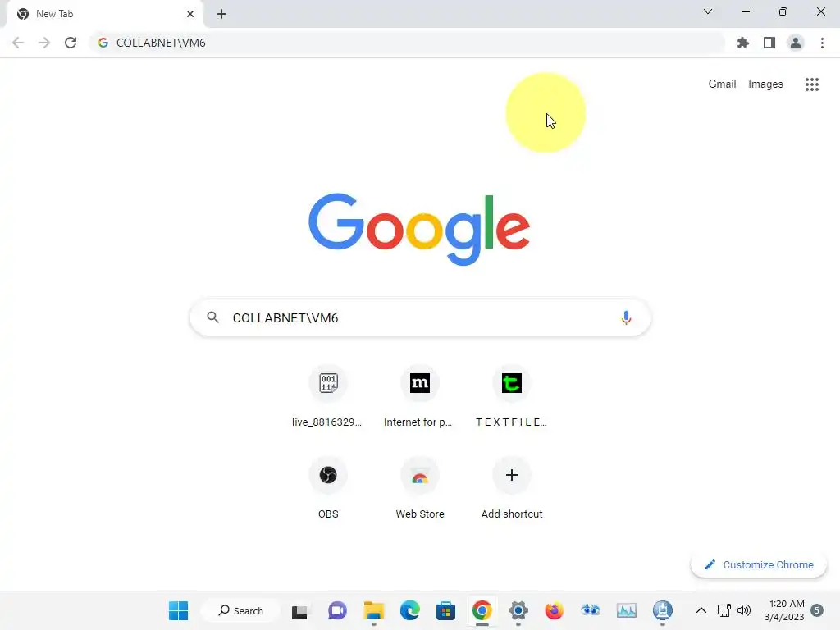Screen dimensions: 840x630
Task: Open a new tab with the plus button
Action: [221, 14]
